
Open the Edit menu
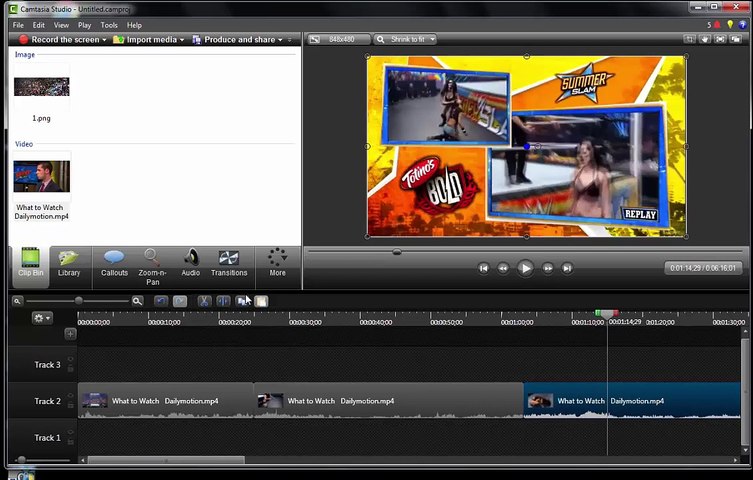tap(38, 25)
